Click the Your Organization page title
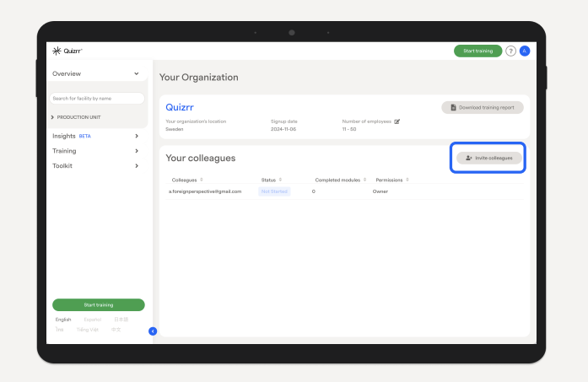Image resolution: width=588 pixels, height=382 pixels. click(199, 78)
